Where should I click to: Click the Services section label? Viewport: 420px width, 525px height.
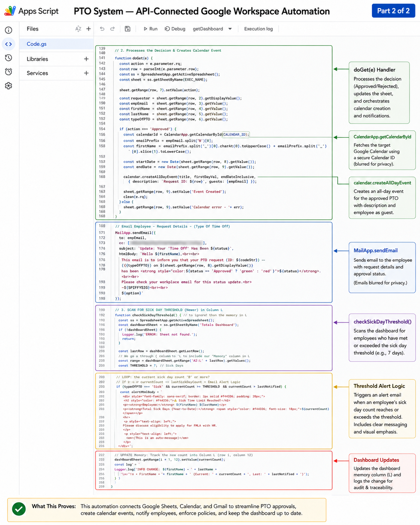(x=37, y=73)
